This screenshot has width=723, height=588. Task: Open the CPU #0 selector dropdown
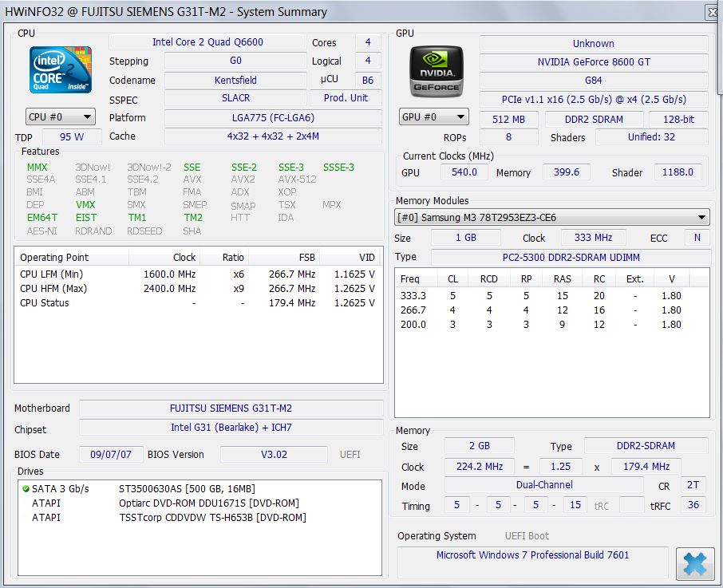[x=61, y=117]
